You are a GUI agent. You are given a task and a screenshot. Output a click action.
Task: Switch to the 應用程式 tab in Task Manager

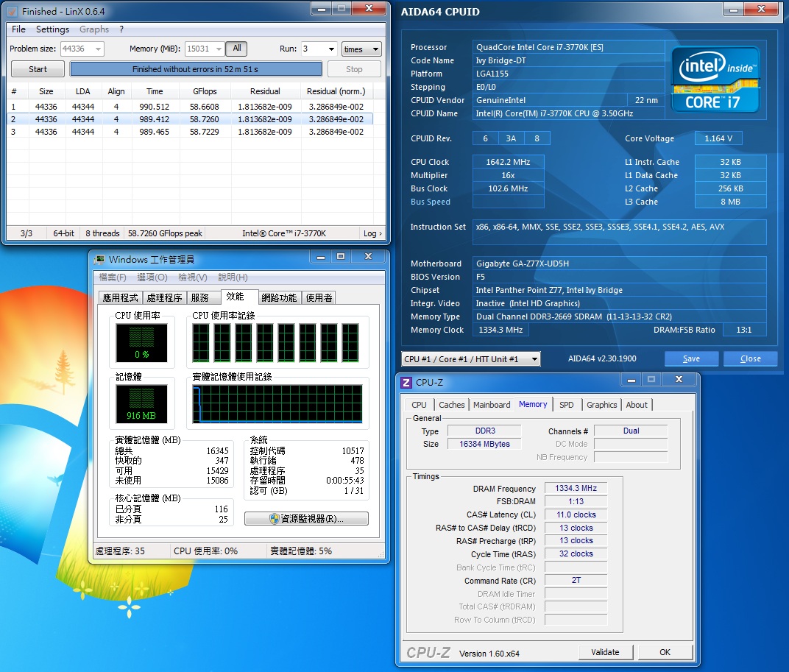pyautogui.click(x=120, y=298)
